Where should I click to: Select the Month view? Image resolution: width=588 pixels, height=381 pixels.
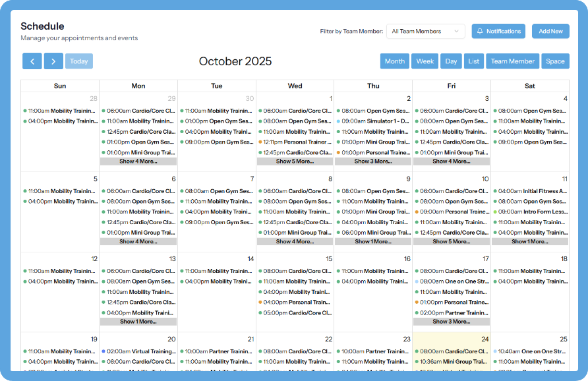click(x=394, y=61)
